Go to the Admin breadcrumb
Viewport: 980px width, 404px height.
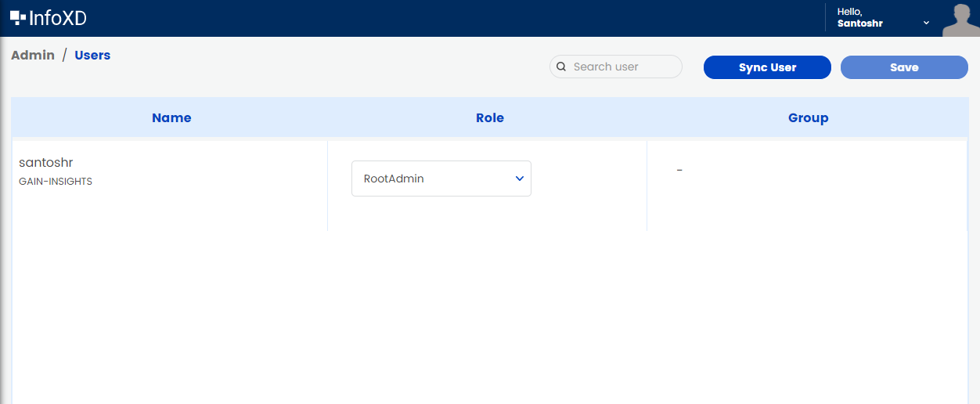[33, 55]
